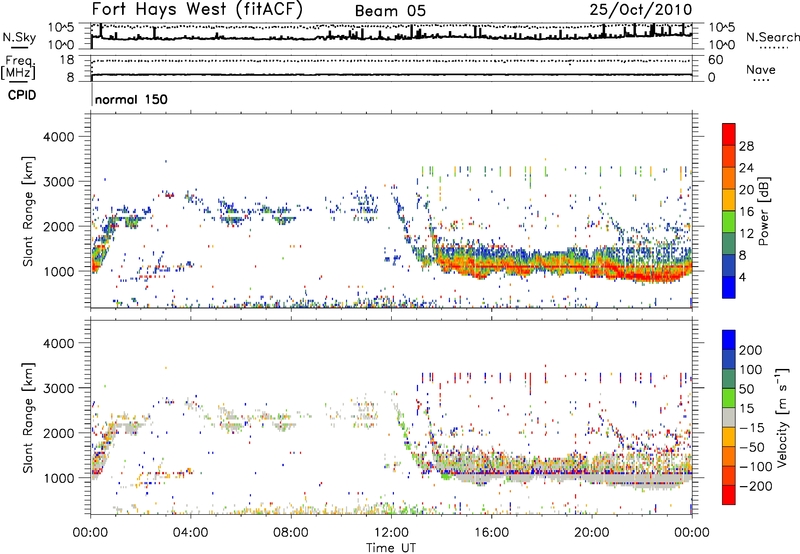Screen dimensions: 800x554
Task: Click the 'Power [dB]' colorbar label
Action: point(763,211)
